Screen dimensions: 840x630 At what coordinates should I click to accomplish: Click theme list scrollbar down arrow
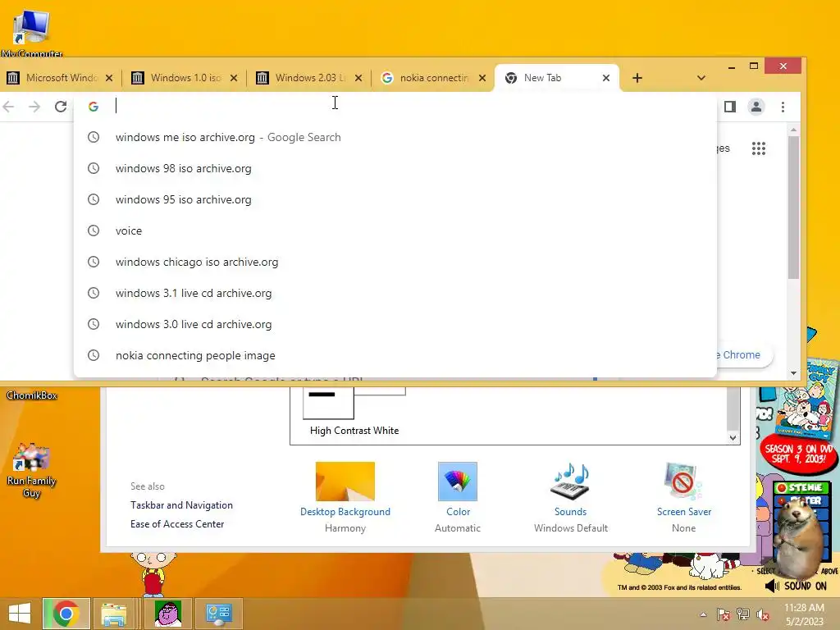coord(733,438)
